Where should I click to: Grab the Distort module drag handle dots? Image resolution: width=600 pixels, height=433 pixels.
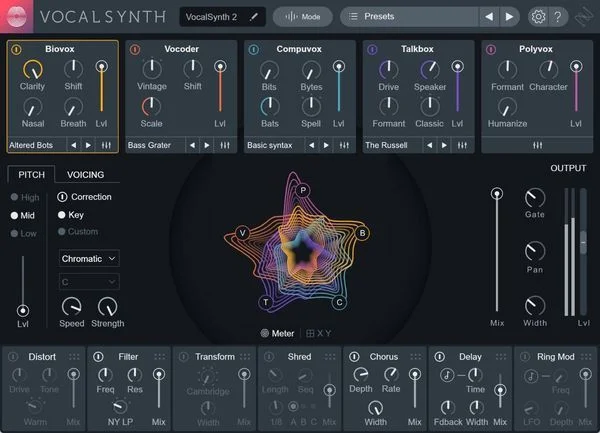74,357
